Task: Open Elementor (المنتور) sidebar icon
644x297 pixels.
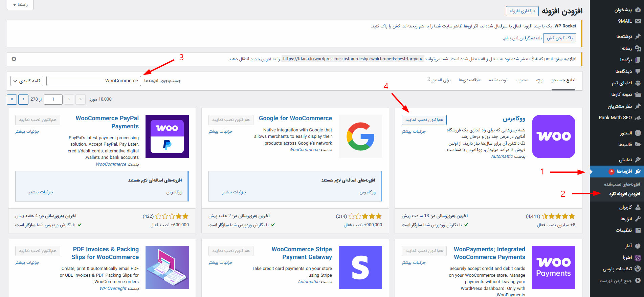Action: 638,133
